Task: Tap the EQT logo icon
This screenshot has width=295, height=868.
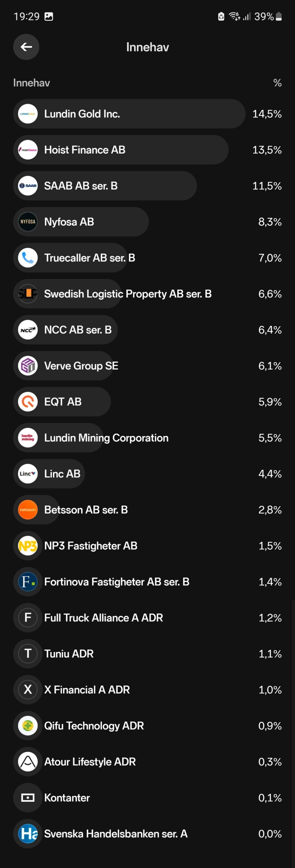Action: coord(28,402)
